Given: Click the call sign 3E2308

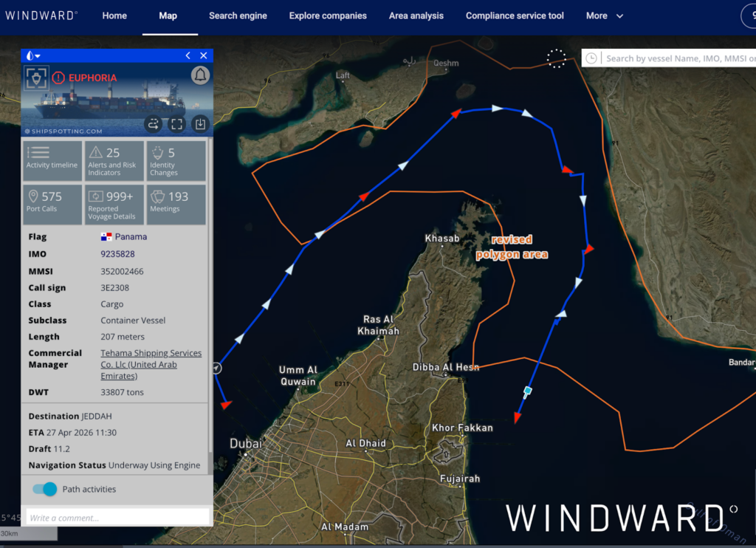Looking at the screenshot, I should pos(114,288).
